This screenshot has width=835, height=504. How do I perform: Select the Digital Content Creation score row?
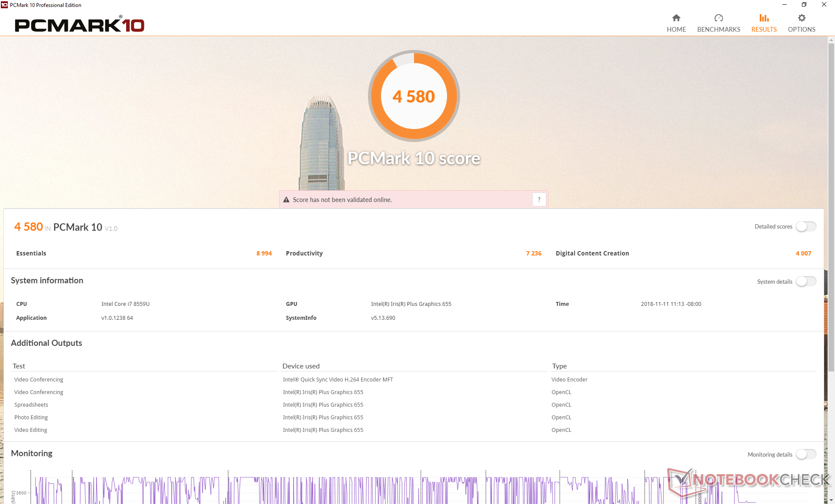pos(683,253)
